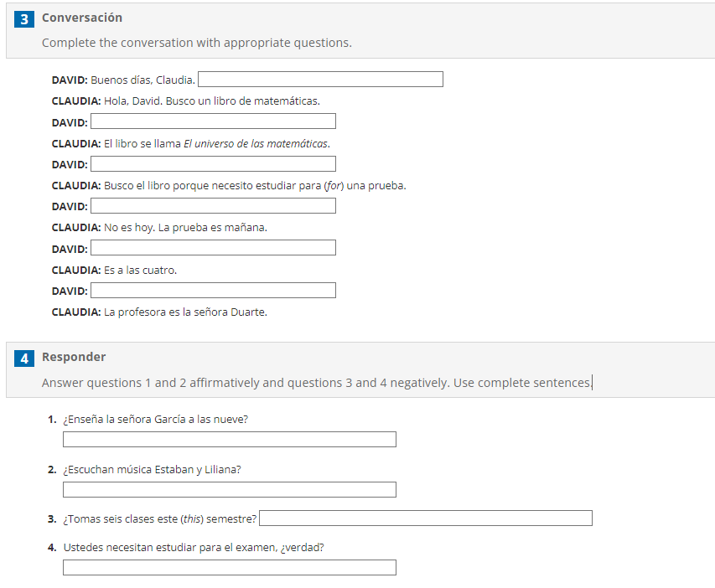Click the italic title 'El universo de las matemáticas'
The image size is (715, 588).
256,143
